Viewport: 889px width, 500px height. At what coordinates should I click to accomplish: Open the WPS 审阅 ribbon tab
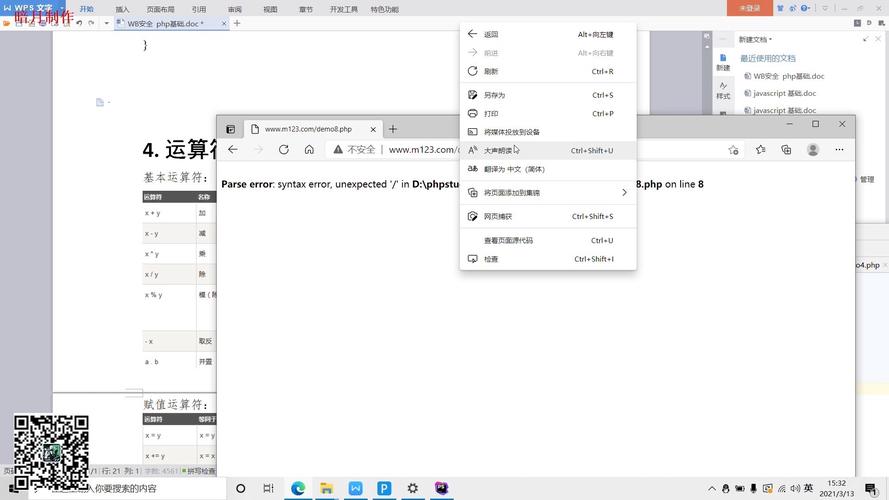pos(235,10)
